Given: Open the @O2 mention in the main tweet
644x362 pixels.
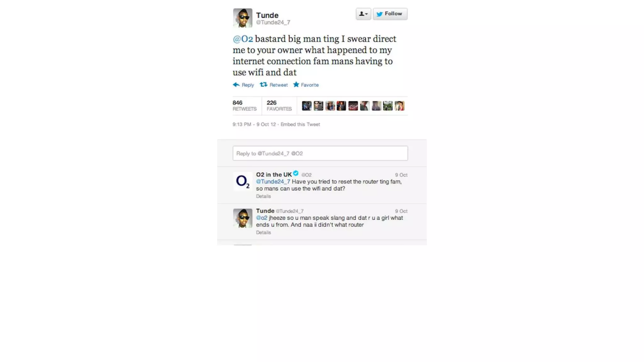Looking at the screenshot, I should click(243, 39).
